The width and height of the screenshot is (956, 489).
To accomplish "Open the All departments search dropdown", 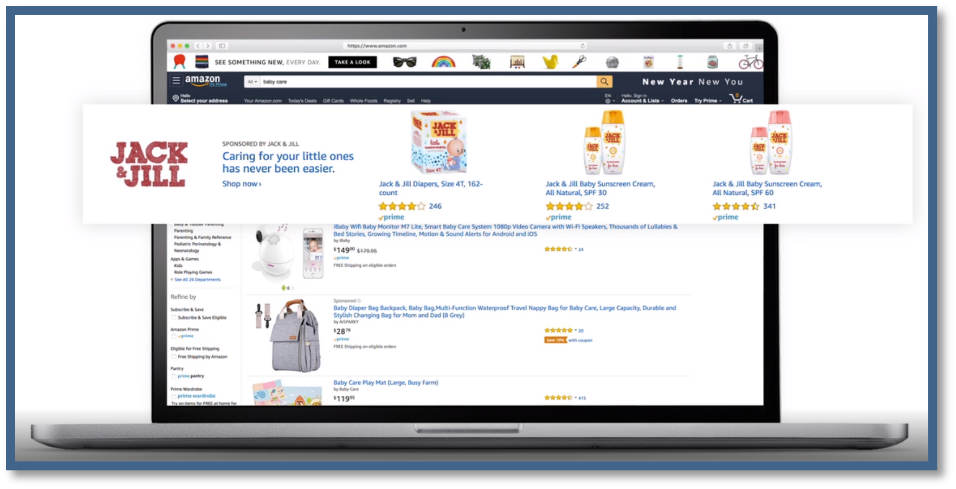I will [252, 81].
